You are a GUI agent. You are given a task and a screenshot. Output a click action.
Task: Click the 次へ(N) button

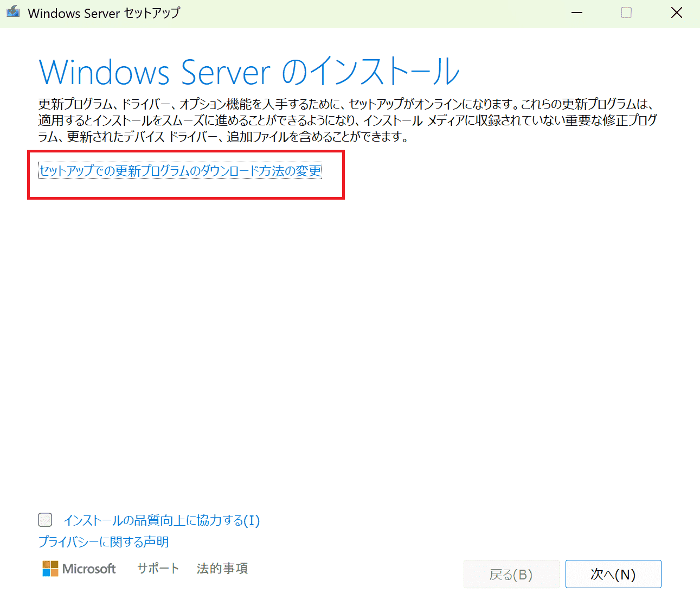coord(613,574)
